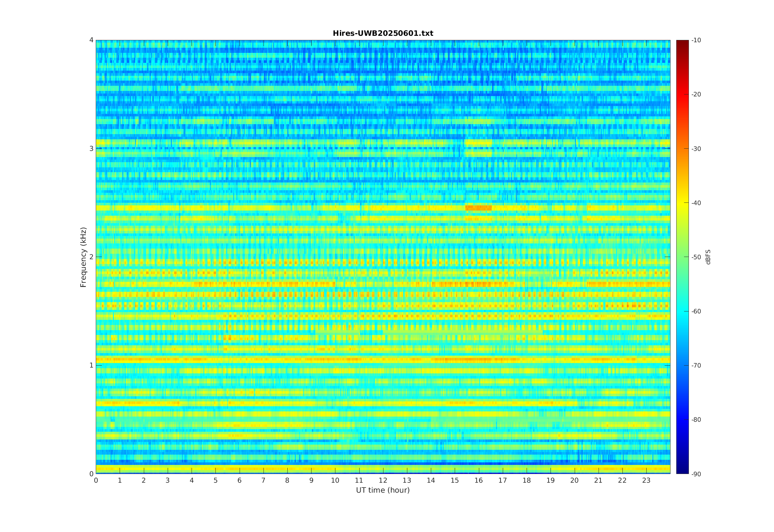Click the dBFS colorbar gradient strip
This screenshot has height=532, width=774.
point(682,257)
